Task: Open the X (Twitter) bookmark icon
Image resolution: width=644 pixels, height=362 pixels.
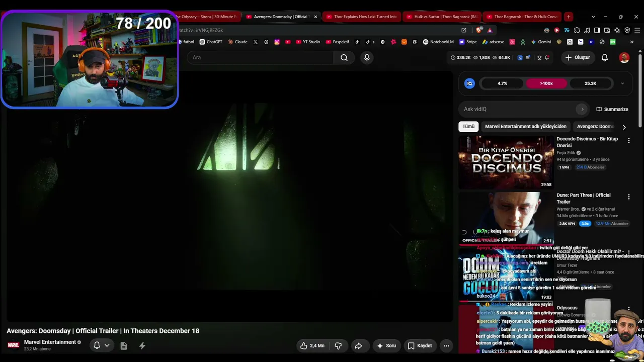Action: pyautogui.click(x=256, y=42)
